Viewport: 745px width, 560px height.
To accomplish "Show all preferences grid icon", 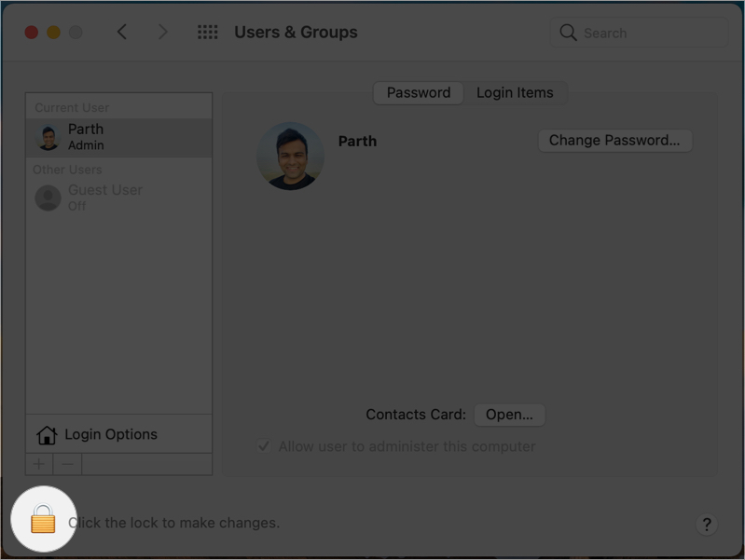I will coord(208,32).
